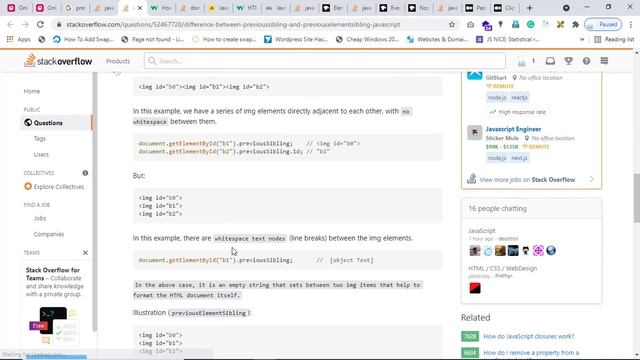The image size is (640, 360).
Task: Open the site switcher stack icon
Action: click(x=604, y=61)
